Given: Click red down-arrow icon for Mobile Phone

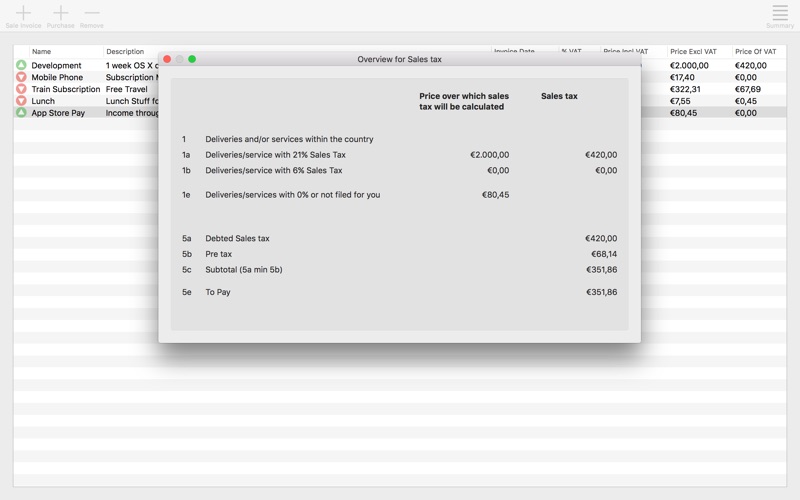Looking at the screenshot, I should click(21, 77).
